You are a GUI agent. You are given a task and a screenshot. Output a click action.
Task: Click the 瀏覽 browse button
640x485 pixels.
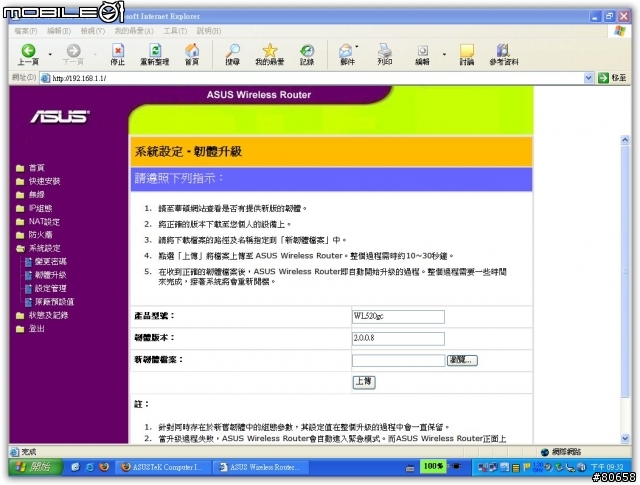[462, 360]
